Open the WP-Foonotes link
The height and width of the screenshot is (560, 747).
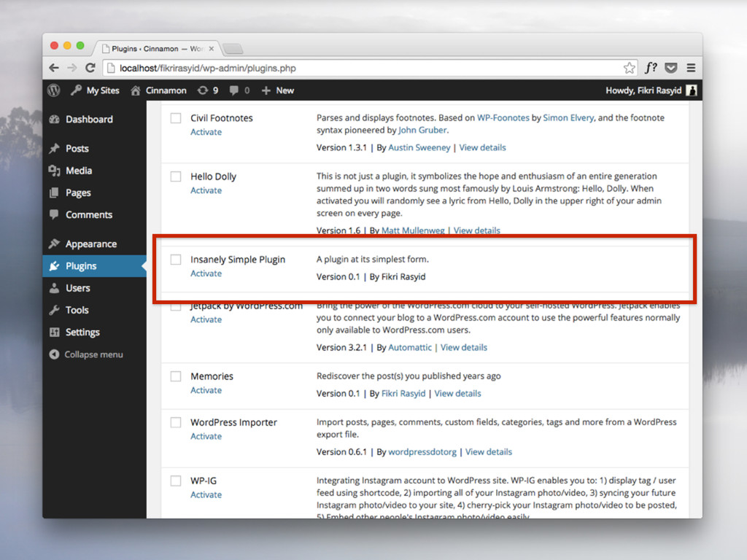tap(503, 117)
